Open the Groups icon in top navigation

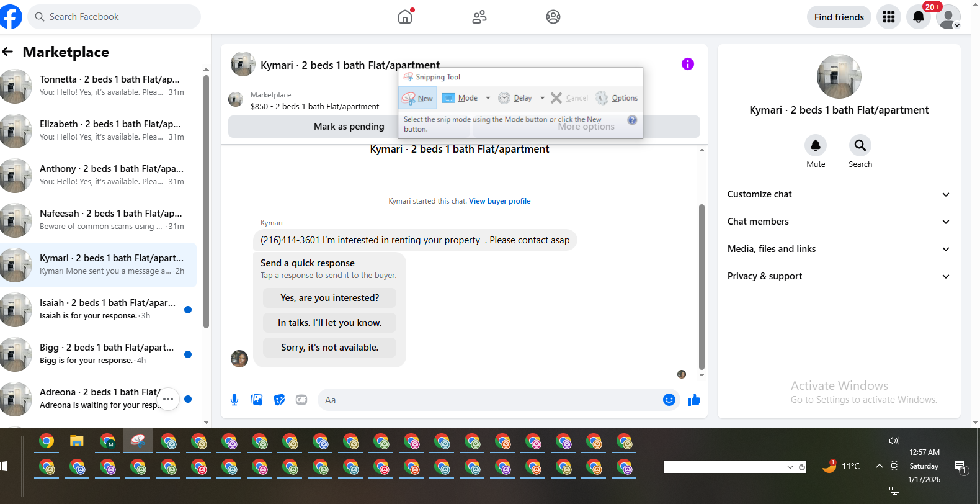point(553,17)
